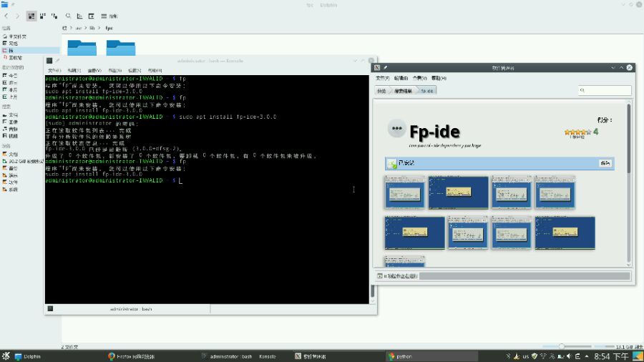
Task: Go to Categories breadcrumb in software manager
Action: click(x=381, y=91)
